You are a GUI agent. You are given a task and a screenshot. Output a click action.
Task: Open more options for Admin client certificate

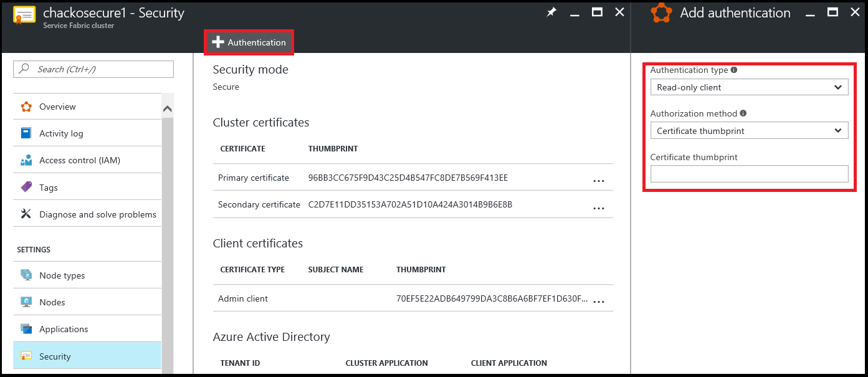pyautogui.click(x=599, y=302)
